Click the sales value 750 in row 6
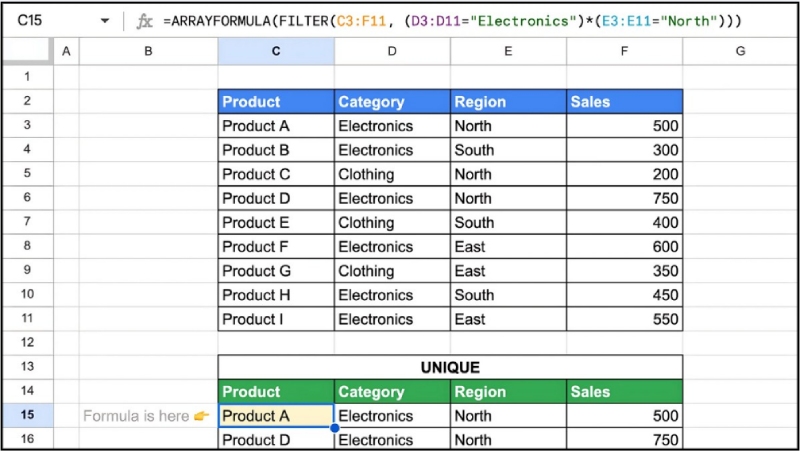The height and width of the screenshot is (451, 800). [624, 198]
